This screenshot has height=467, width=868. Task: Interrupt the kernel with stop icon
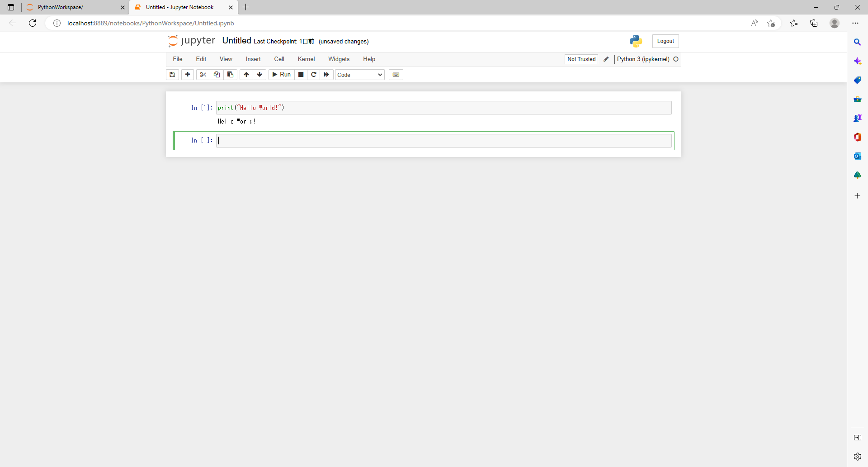(x=301, y=75)
